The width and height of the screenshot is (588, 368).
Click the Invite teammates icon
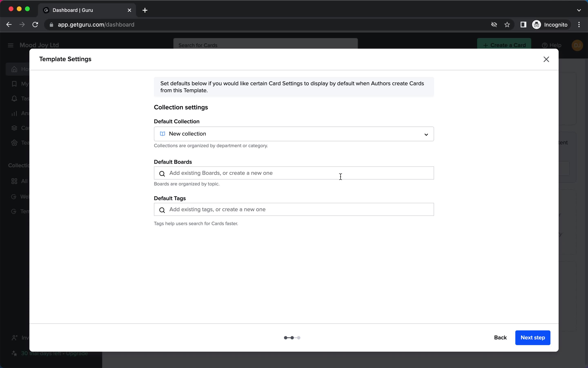[14, 338]
